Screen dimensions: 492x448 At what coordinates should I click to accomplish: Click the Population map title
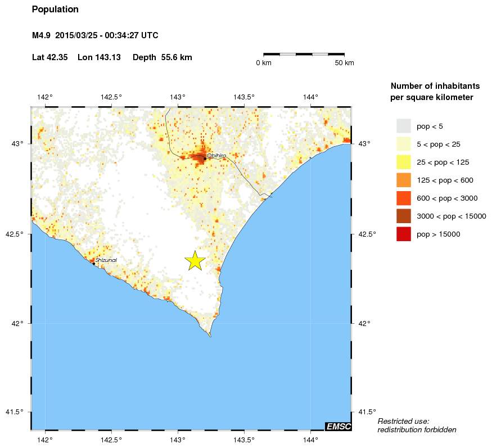[56, 9]
